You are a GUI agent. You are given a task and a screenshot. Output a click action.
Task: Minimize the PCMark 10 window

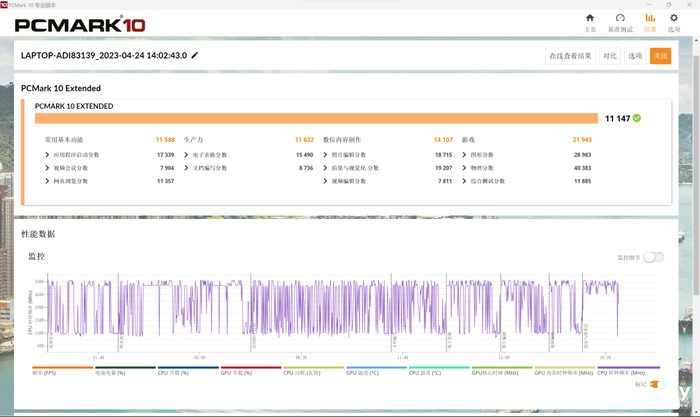pyautogui.click(x=650, y=4)
